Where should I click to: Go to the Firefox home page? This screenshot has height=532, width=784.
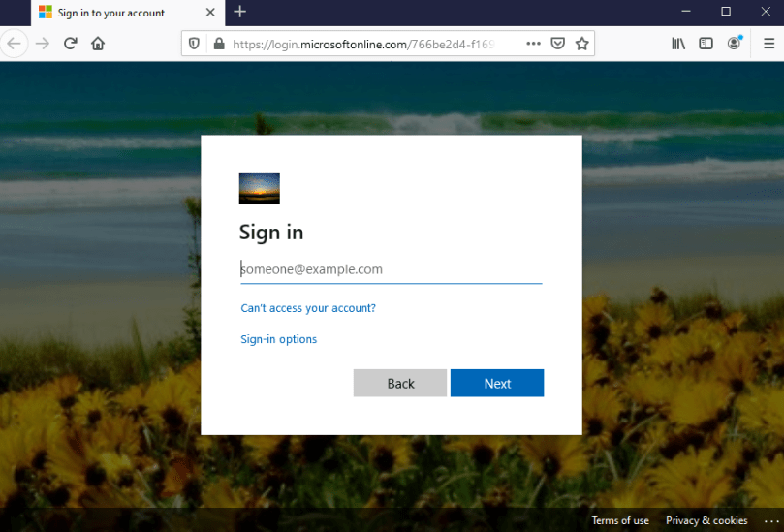point(98,44)
